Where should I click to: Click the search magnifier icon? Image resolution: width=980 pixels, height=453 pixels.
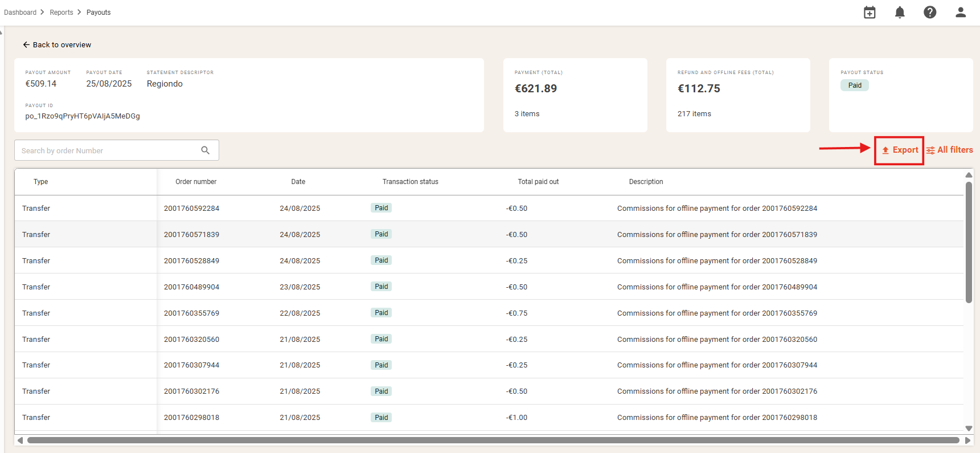pyautogui.click(x=206, y=150)
